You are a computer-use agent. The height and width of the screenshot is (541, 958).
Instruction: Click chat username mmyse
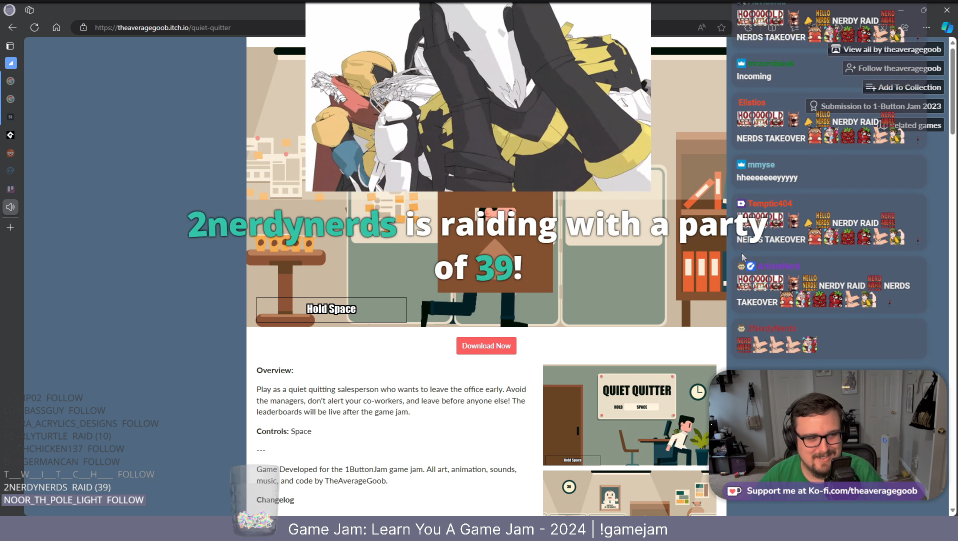coord(761,165)
